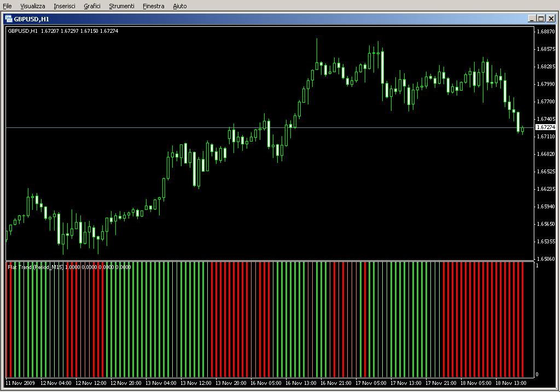The width and height of the screenshot is (560, 392).
Task: Open the Inserisci menu
Action: click(x=65, y=6)
